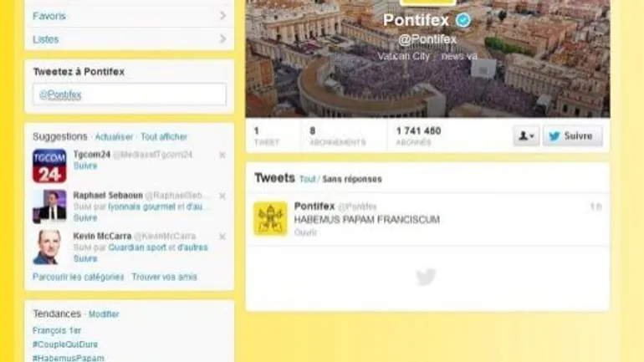Open the Tgcom24 avatar logo
The width and height of the screenshot is (644, 362).
coord(49,166)
